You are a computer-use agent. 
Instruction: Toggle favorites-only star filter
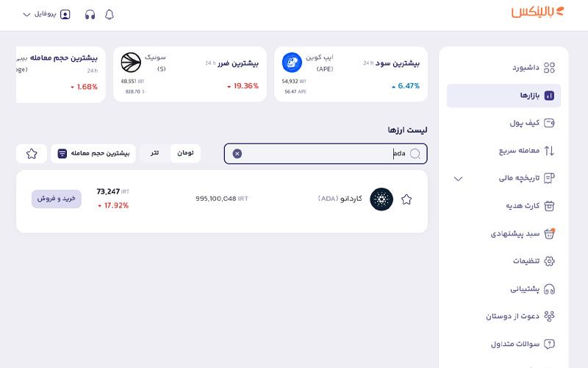click(32, 154)
